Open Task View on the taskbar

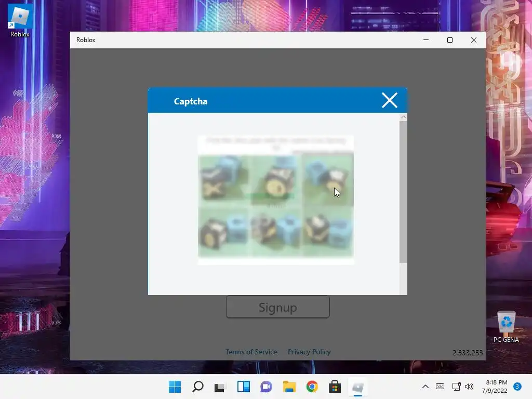tap(220, 387)
